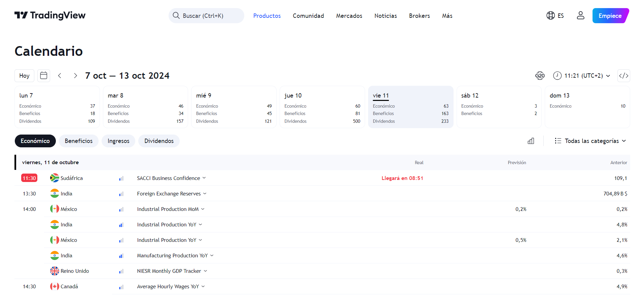Open the Productos menu
The width and height of the screenshot is (644, 295).
267,16
